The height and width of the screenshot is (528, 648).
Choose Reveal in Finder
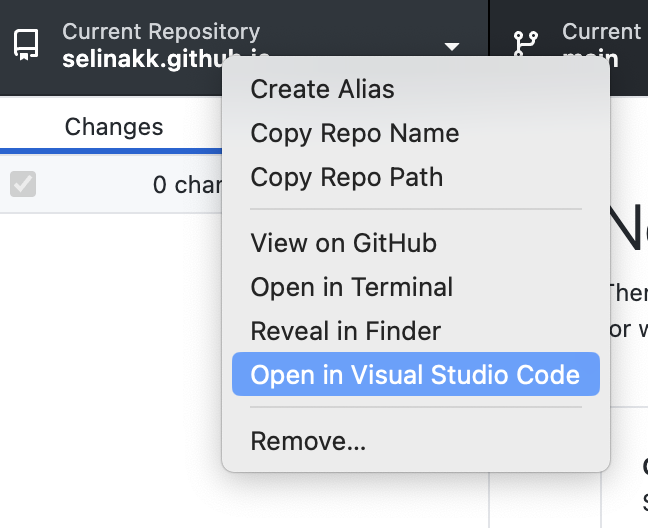[345, 331]
